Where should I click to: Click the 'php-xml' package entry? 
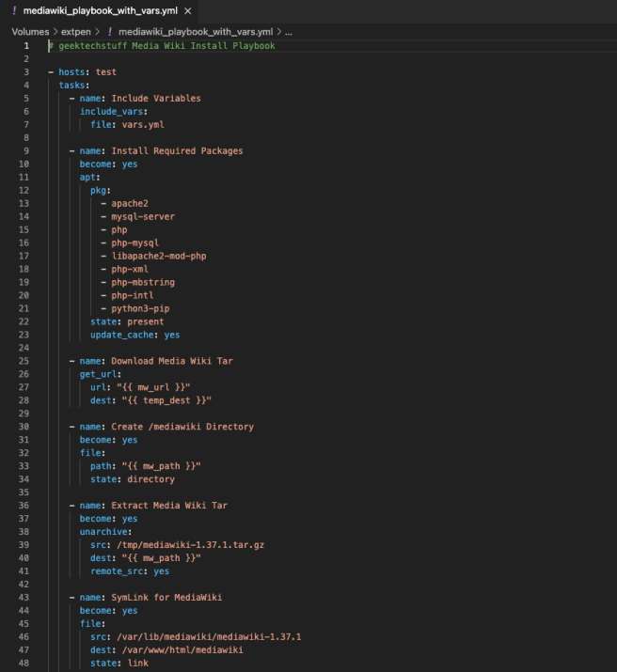point(130,269)
